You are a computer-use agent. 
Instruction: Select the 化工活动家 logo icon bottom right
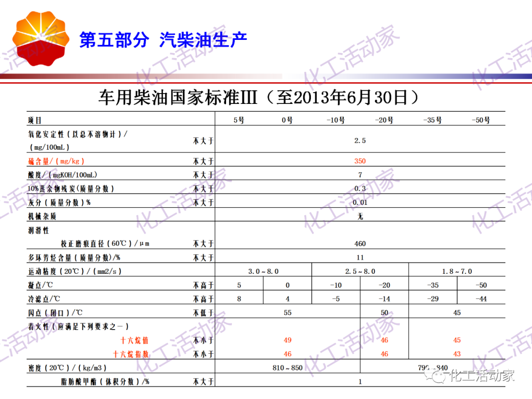tap(437, 376)
